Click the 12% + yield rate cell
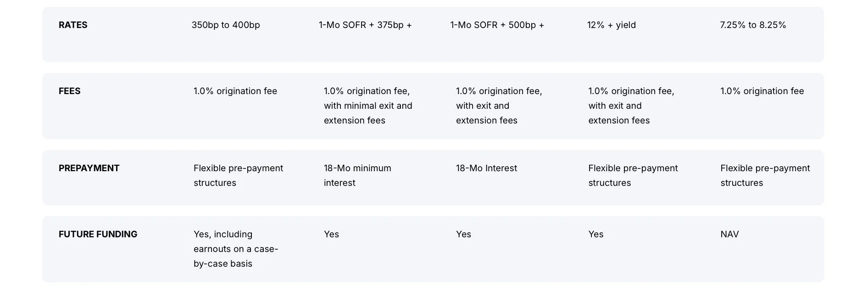Viewport: 868px width, 291px height. [612, 25]
